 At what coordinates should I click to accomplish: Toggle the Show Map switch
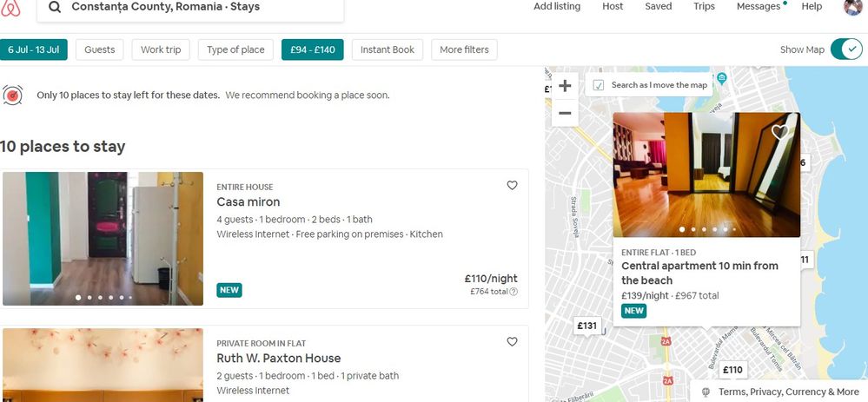click(x=845, y=49)
